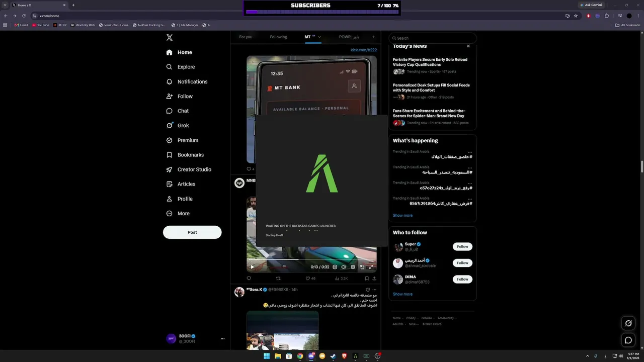
Task: Open Articles in the X sidebar
Action: point(181,184)
